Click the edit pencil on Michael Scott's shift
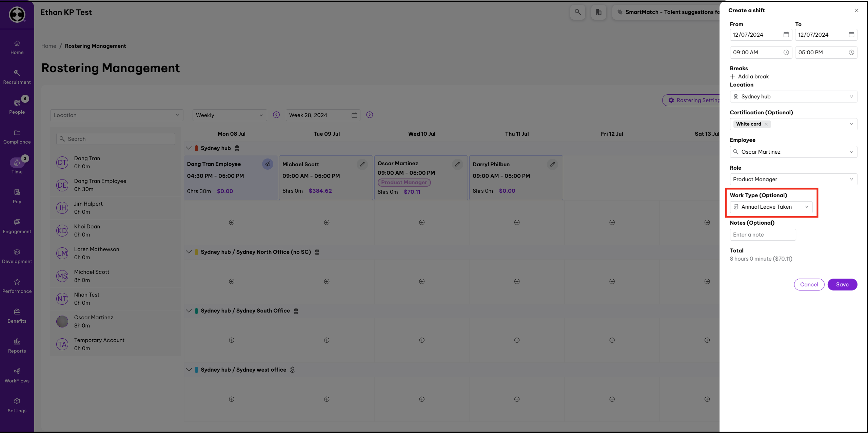 (362, 165)
